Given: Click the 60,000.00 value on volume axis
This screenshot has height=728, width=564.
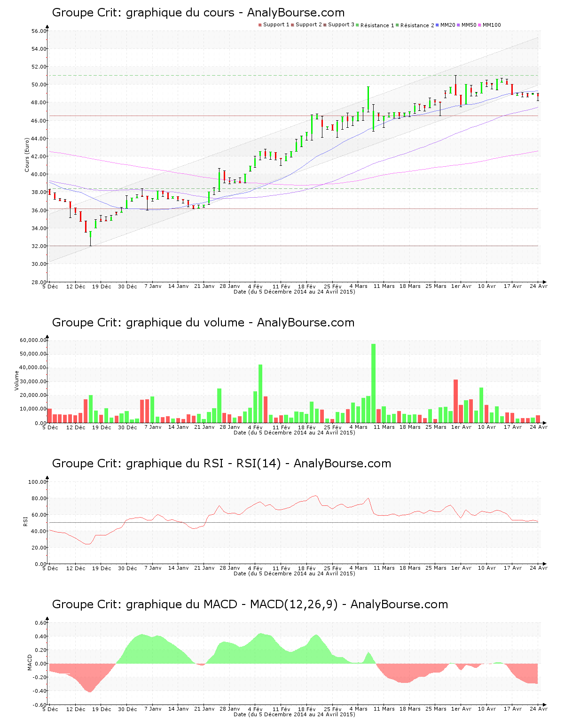Looking at the screenshot, I should pos(33,340).
